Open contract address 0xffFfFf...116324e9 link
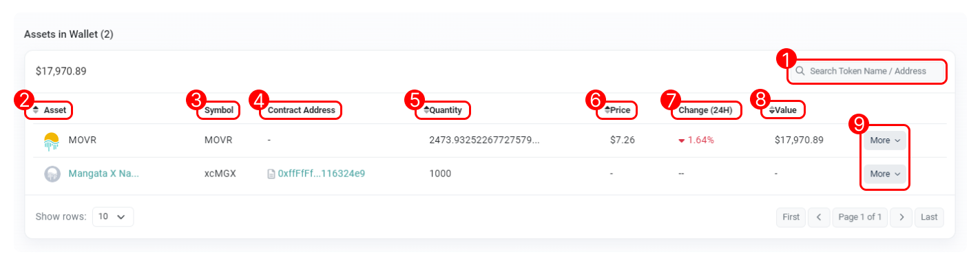Screen dimensions: 980x279 [321, 174]
